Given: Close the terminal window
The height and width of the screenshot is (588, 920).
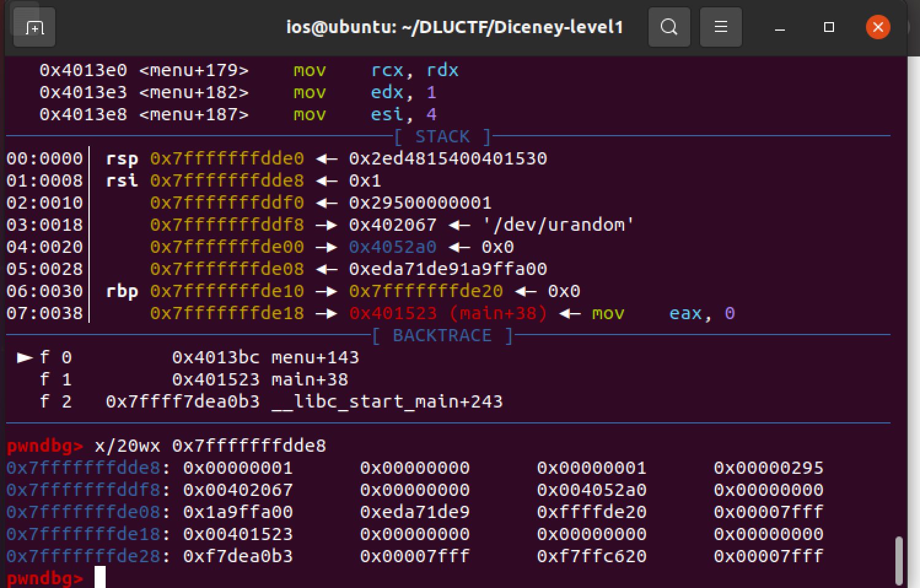Looking at the screenshot, I should (878, 27).
